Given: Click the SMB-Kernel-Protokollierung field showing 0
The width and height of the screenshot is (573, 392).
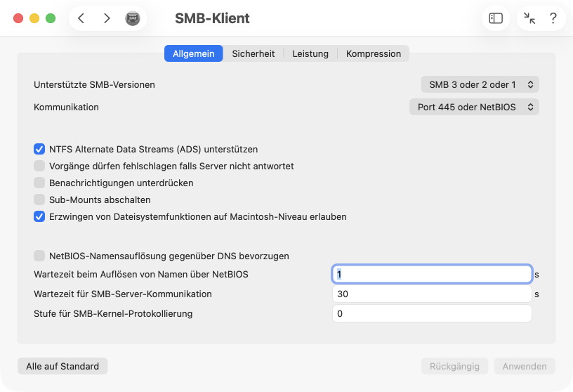Looking at the screenshot, I should (432, 314).
